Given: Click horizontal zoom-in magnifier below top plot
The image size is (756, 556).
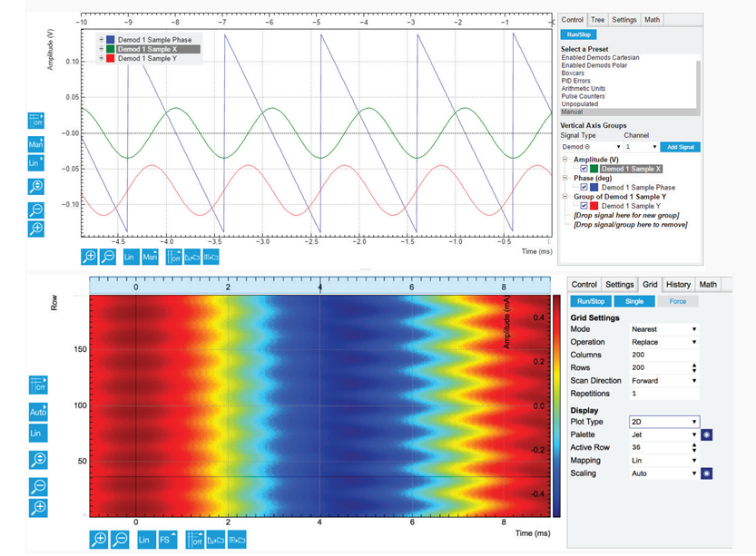Looking at the screenshot, I should 91,258.
